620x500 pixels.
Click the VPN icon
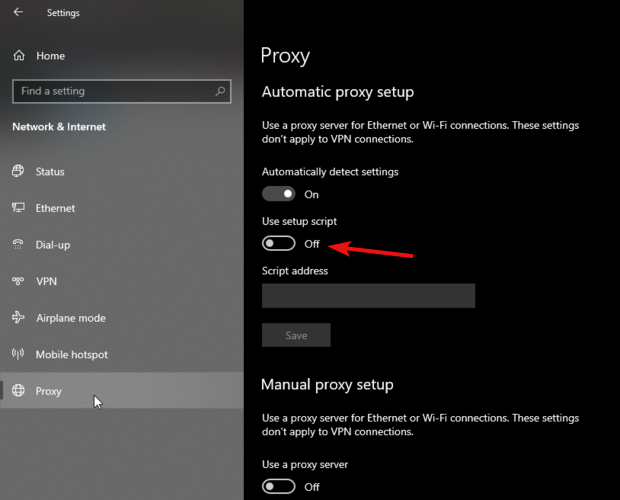[x=18, y=281]
